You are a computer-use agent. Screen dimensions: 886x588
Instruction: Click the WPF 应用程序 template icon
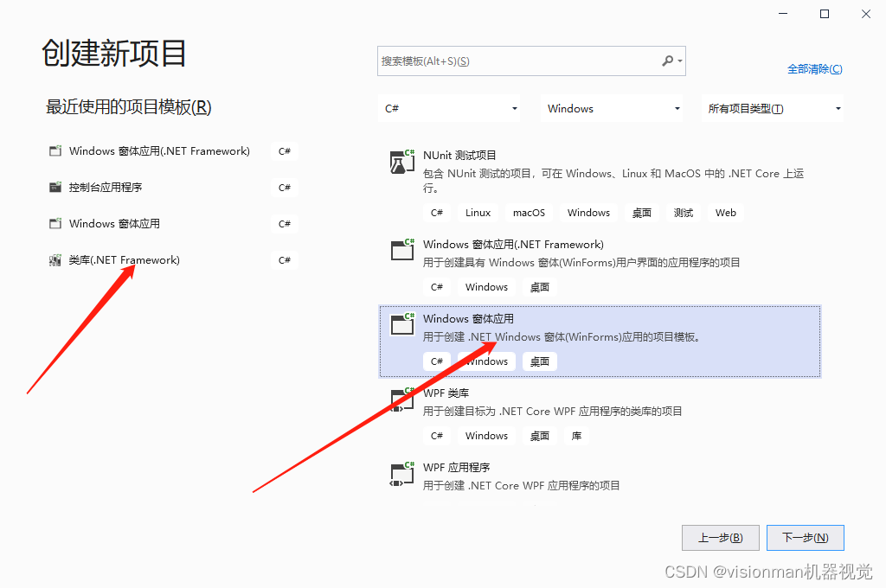[401, 473]
